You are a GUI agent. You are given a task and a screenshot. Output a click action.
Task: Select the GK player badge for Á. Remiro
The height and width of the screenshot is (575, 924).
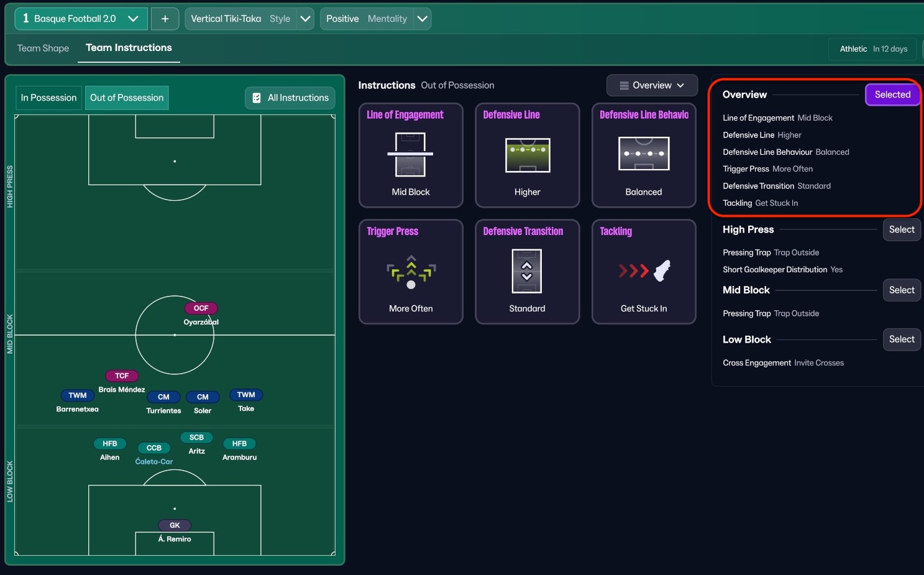point(175,525)
